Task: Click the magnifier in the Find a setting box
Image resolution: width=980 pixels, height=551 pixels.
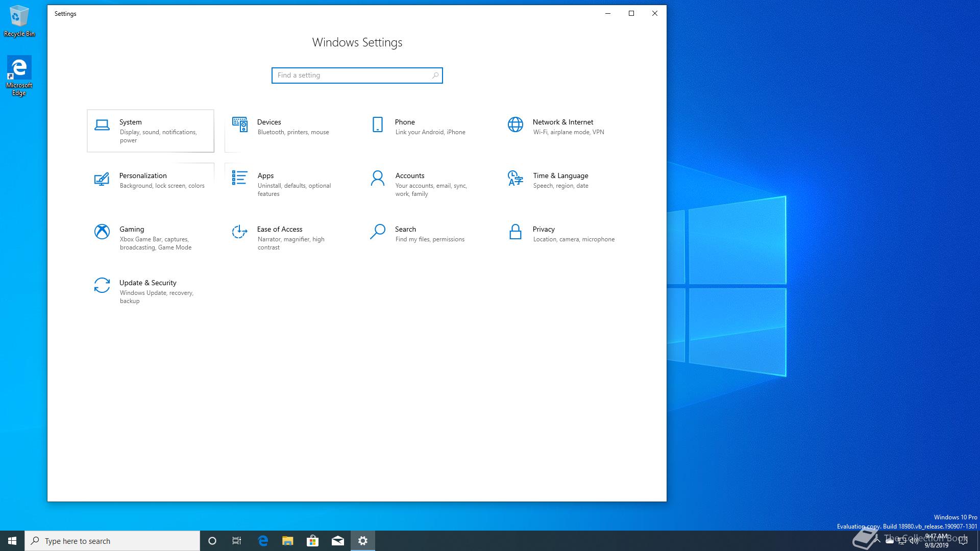Action: 435,76
